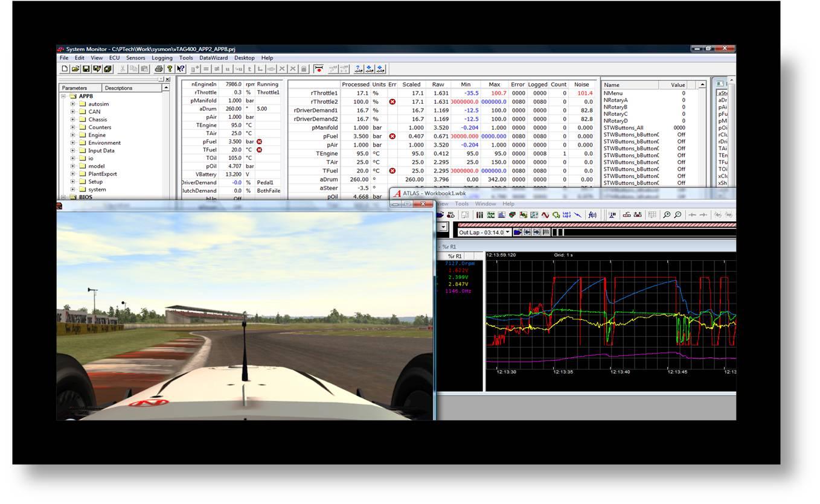Select the Environment folder in tree
Viewport: 820px width, 504px height.
click(x=104, y=143)
